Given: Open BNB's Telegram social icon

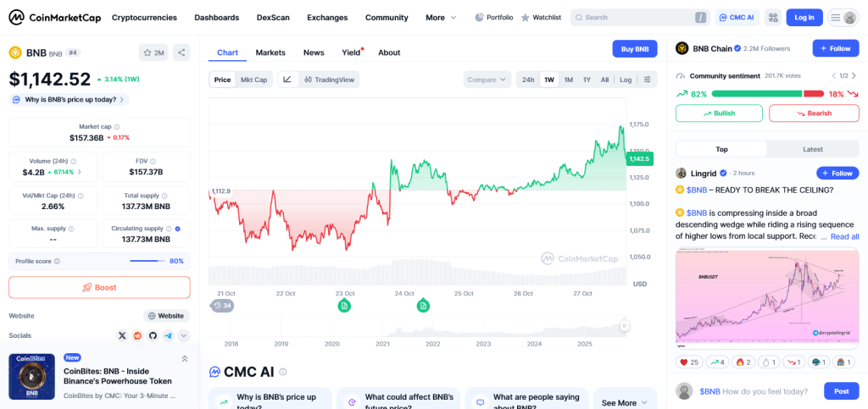Looking at the screenshot, I should (168, 336).
